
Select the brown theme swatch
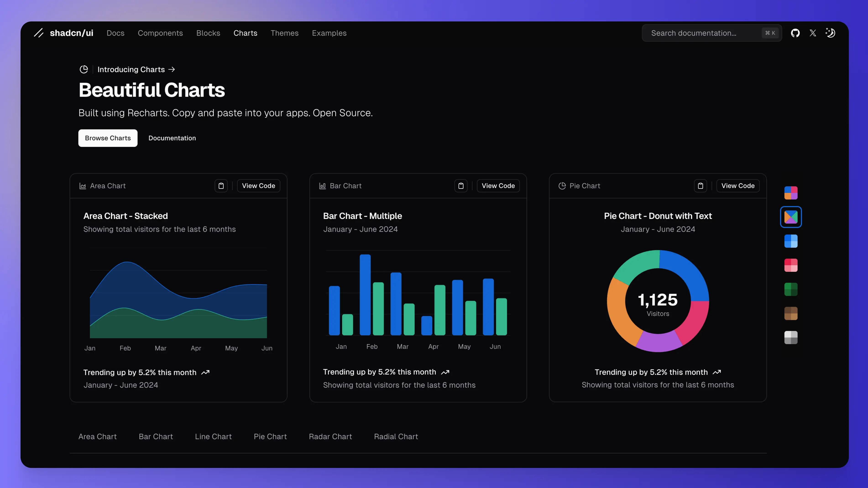pos(790,314)
